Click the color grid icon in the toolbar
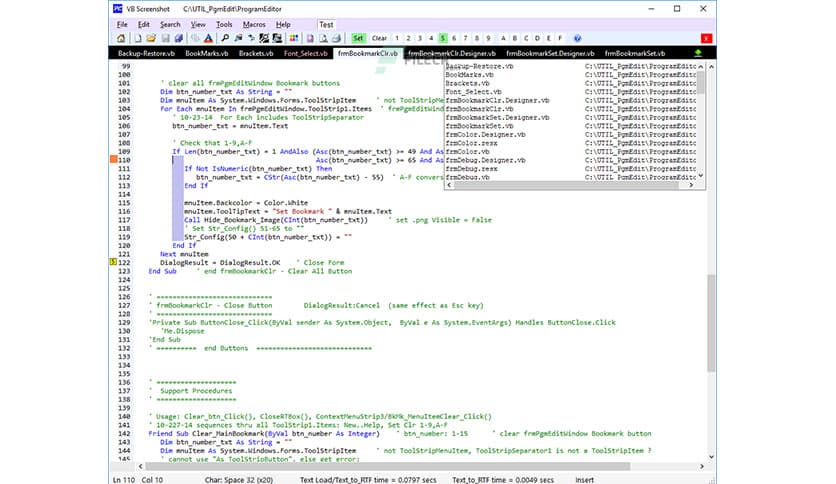 [x=294, y=38]
